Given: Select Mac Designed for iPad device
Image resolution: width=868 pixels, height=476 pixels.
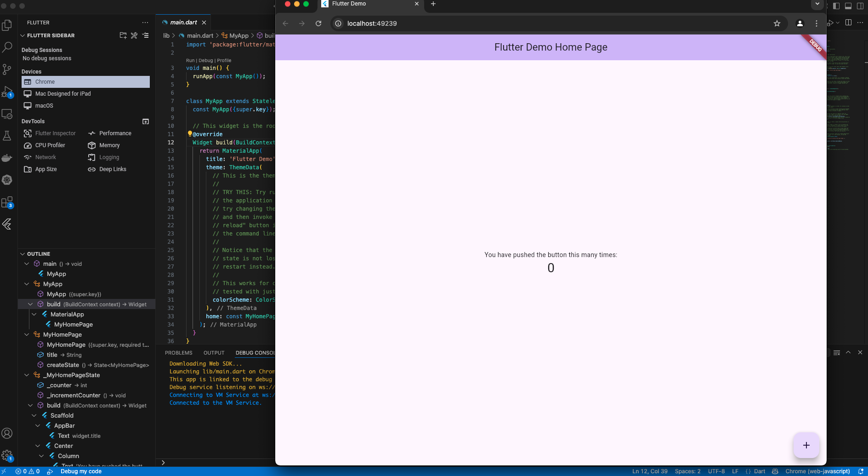Looking at the screenshot, I should coord(62,93).
